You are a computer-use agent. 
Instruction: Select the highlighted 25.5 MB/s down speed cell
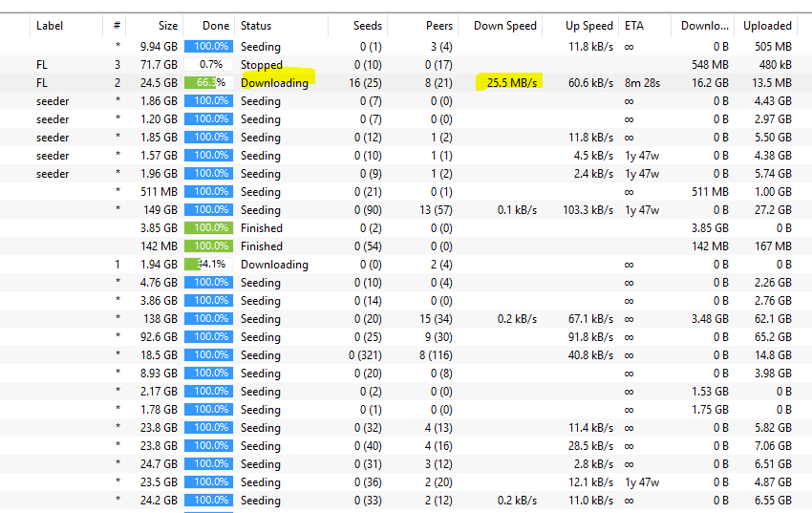click(x=511, y=83)
